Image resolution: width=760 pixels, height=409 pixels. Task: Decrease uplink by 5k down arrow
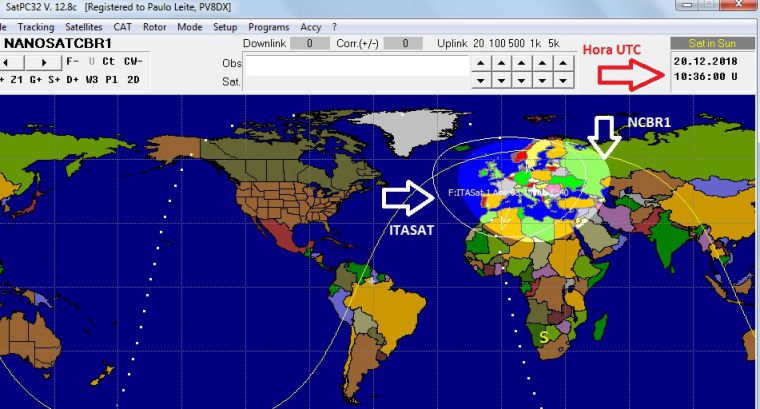(565, 80)
